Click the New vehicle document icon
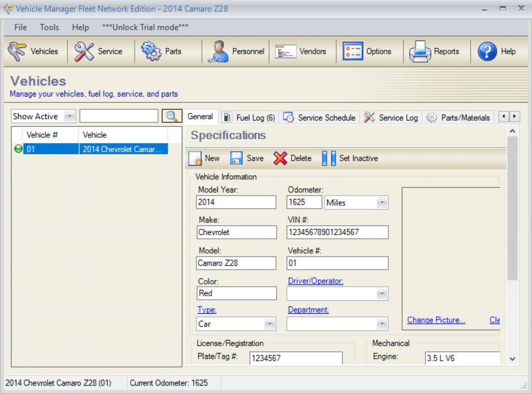532x394 pixels. [x=195, y=158]
